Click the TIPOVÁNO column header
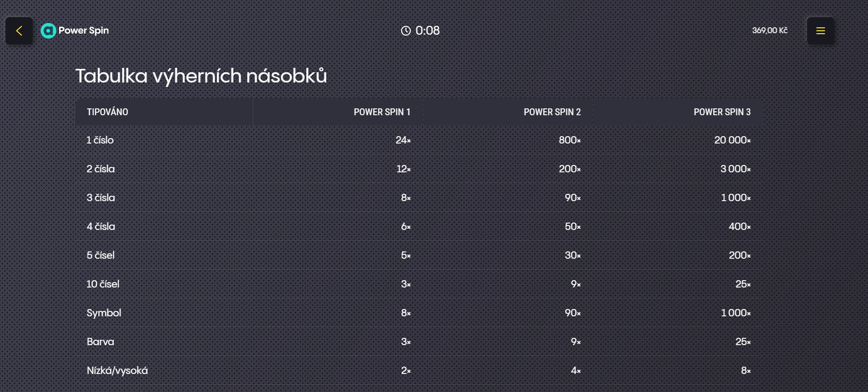This screenshot has height=392, width=868. [x=107, y=112]
